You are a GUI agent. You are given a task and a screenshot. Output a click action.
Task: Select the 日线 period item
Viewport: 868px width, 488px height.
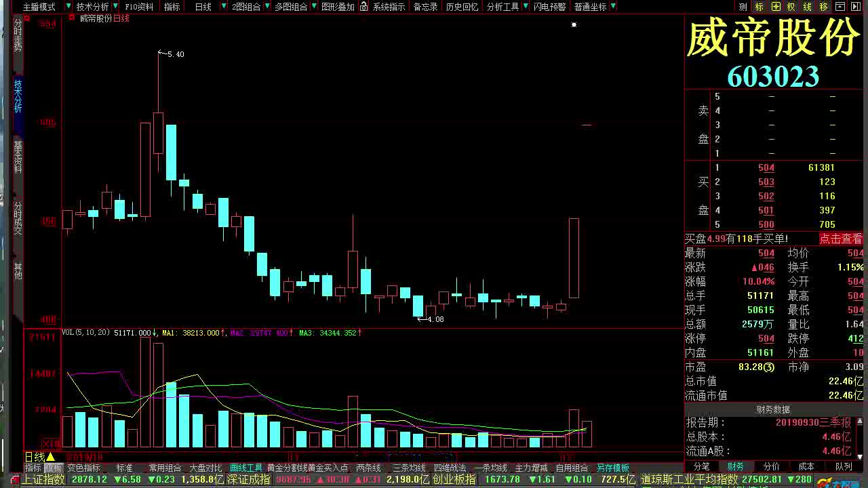[x=203, y=6]
